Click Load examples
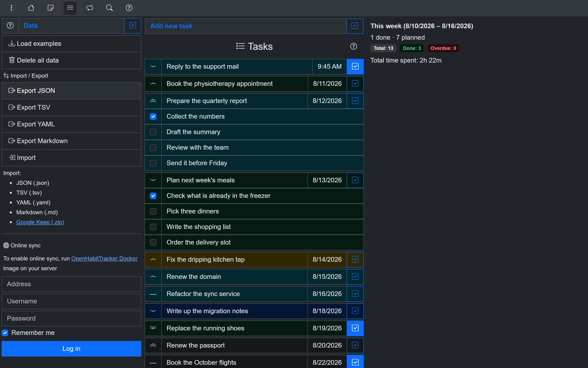 [x=71, y=44]
